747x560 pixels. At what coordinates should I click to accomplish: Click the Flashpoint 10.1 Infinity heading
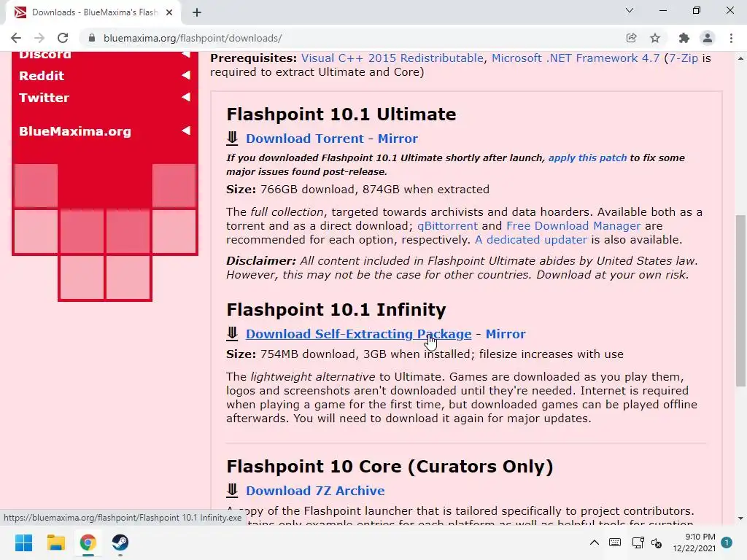(336, 309)
